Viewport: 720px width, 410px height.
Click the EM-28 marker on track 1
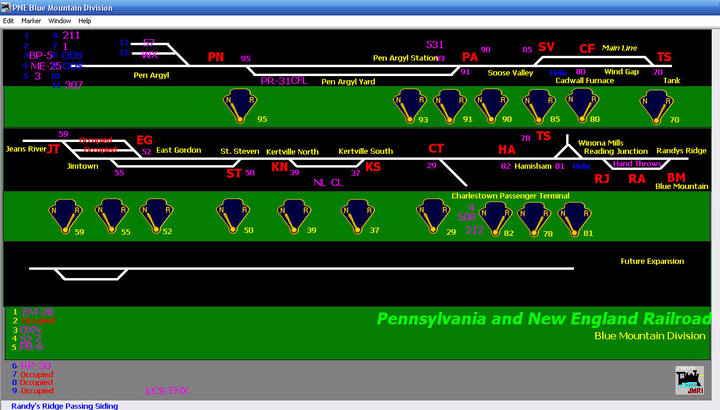38,312
